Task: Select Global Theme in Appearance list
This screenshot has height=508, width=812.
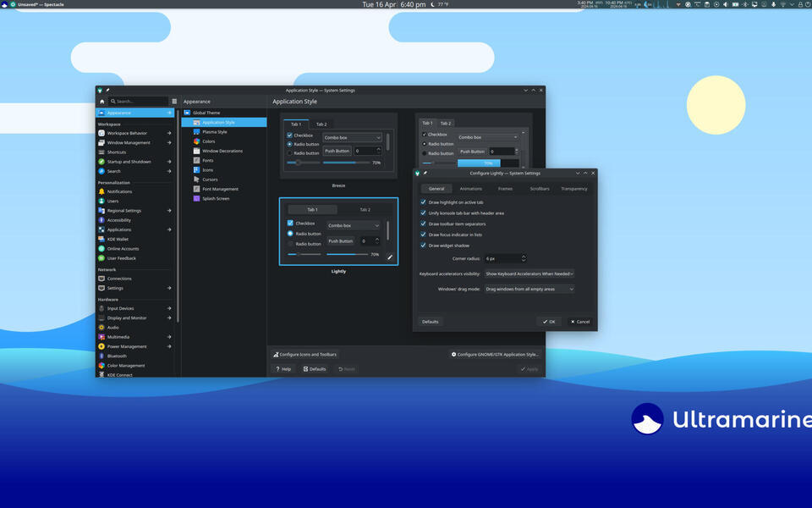Action: click(223, 113)
